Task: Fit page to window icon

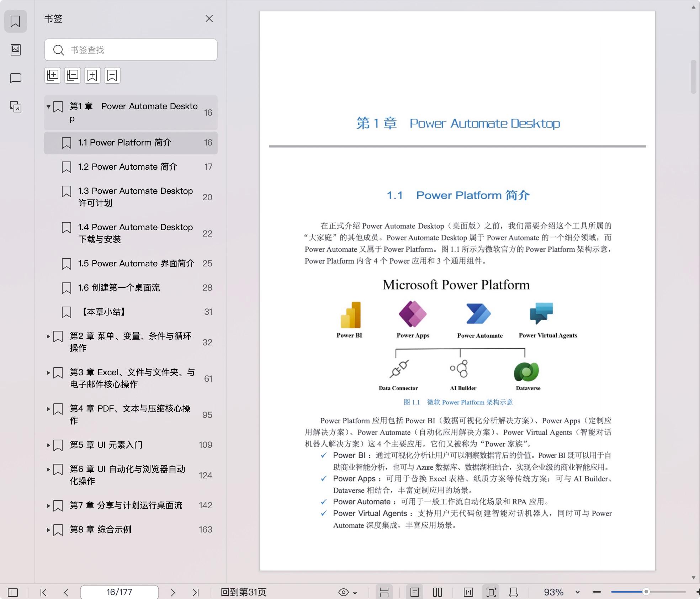Action: [491, 592]
